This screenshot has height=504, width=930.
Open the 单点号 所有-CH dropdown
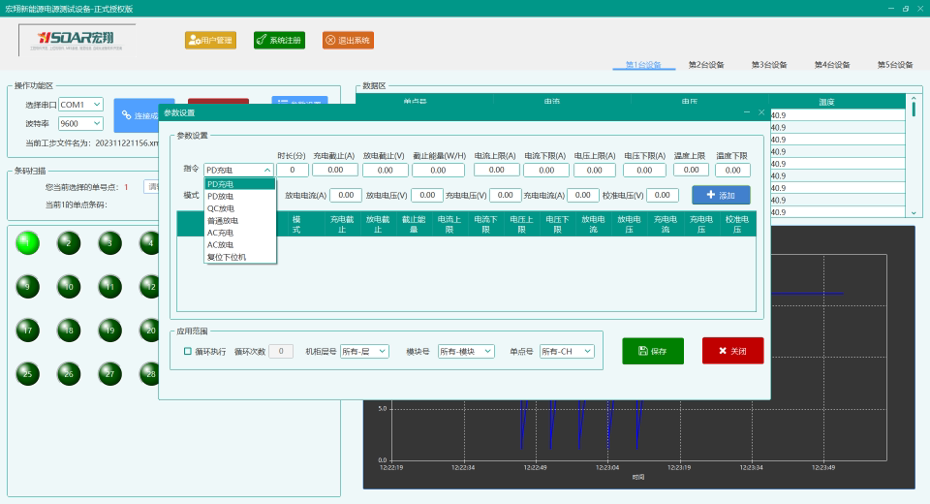[x=566, y=352]
